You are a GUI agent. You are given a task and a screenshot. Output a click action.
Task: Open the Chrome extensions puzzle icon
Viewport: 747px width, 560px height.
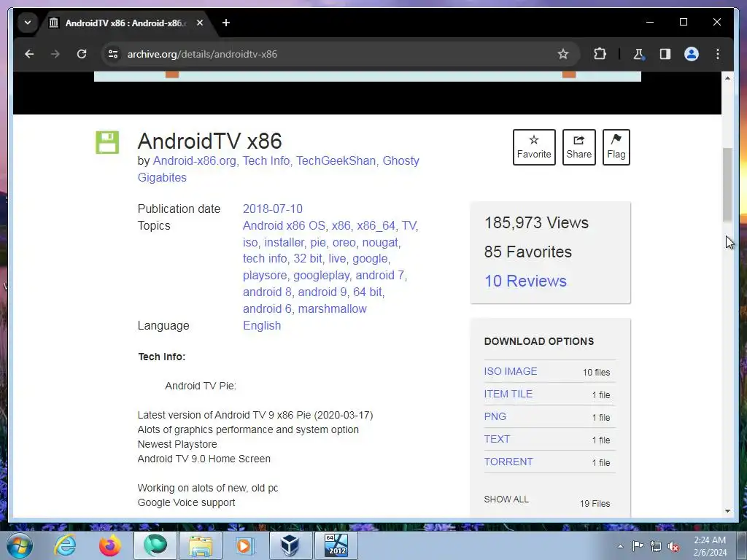(x=600, y=54)
